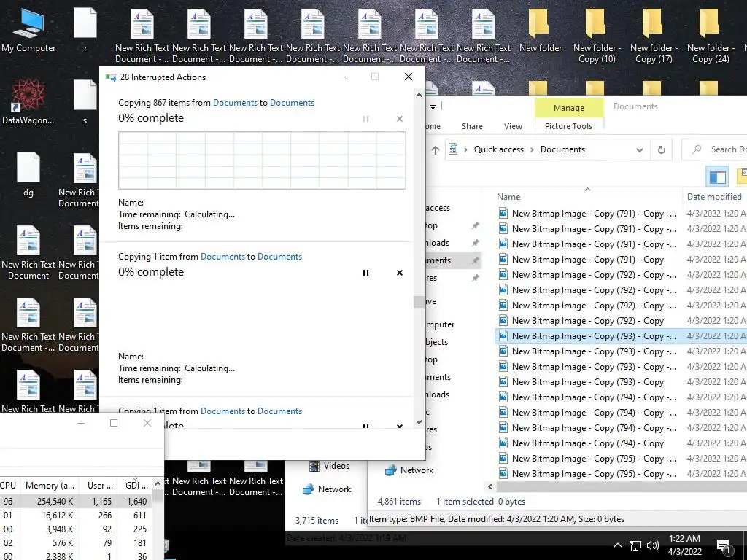Open the View ribbon tab in Explorer

tap(513, 126)
